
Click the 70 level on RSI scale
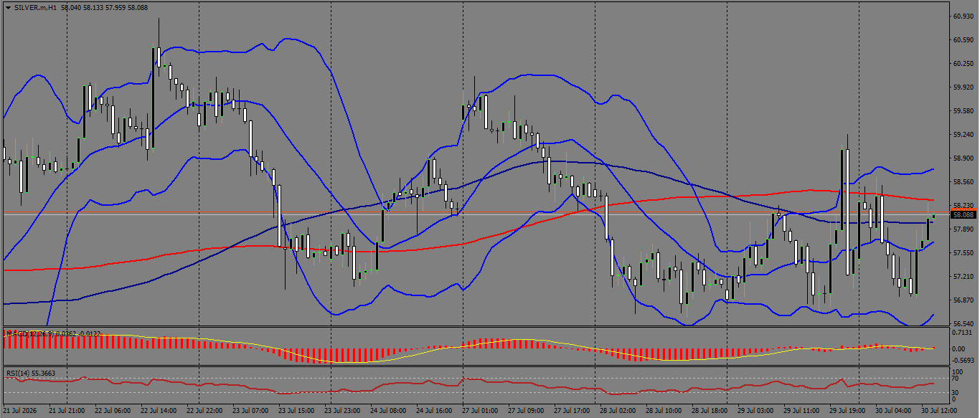tap(956, 378)
